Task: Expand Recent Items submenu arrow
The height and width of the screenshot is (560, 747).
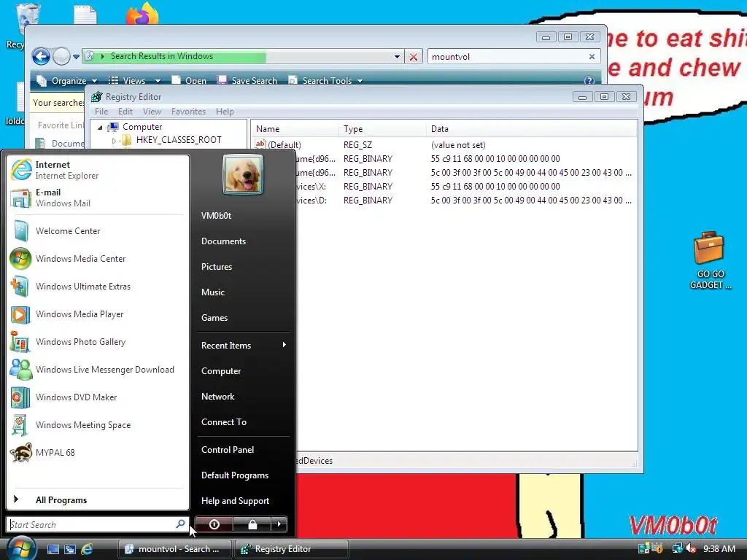Action: pos(284,345)
